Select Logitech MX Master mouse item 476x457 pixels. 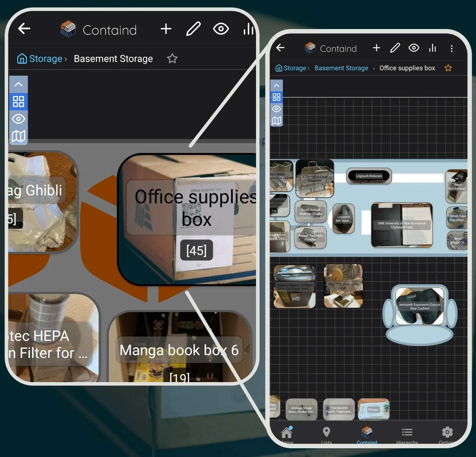pyautogui.click(x=343, y=219)
